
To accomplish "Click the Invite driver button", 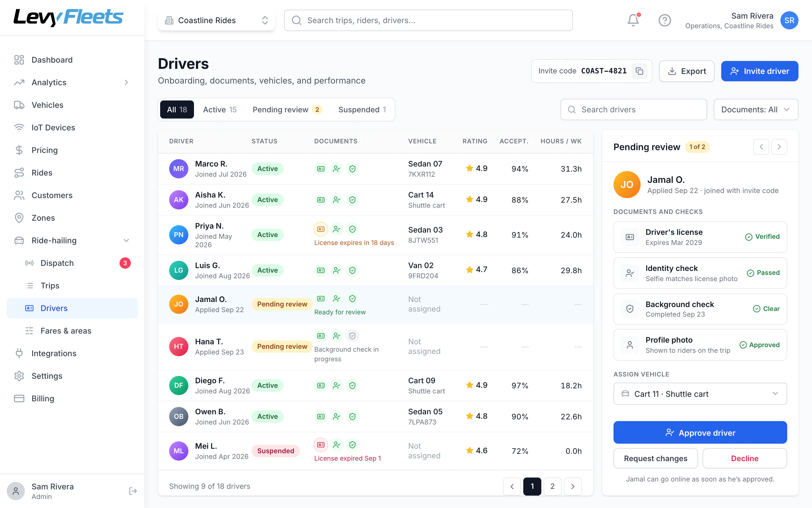I will coord(759,71).
